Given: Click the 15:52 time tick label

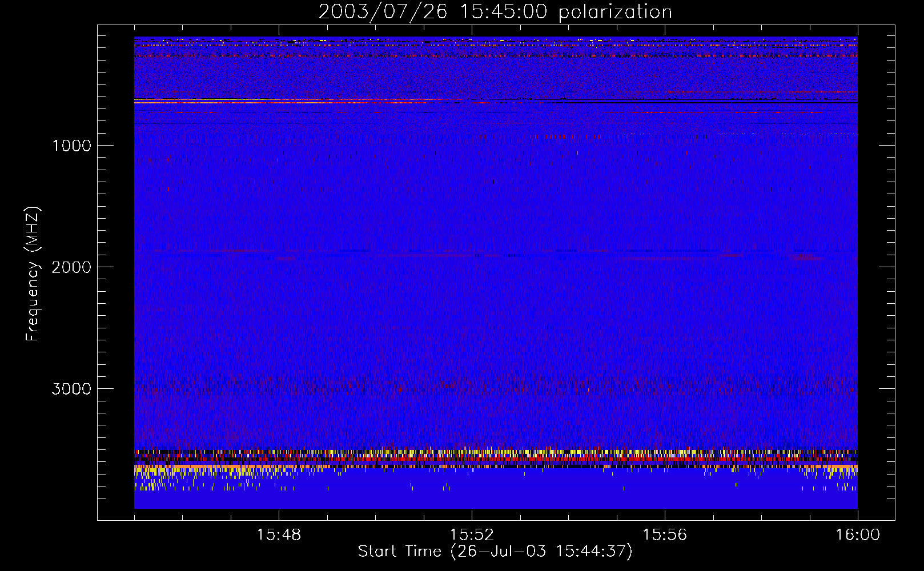Looking at the screenshot, I should 472,535.
